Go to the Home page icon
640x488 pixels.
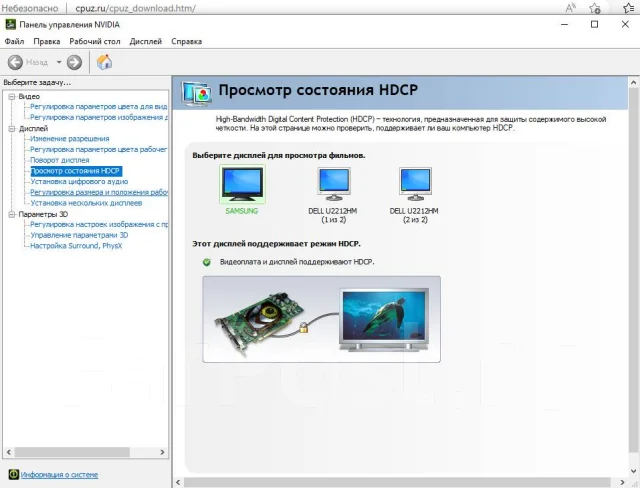pos(104,62)
